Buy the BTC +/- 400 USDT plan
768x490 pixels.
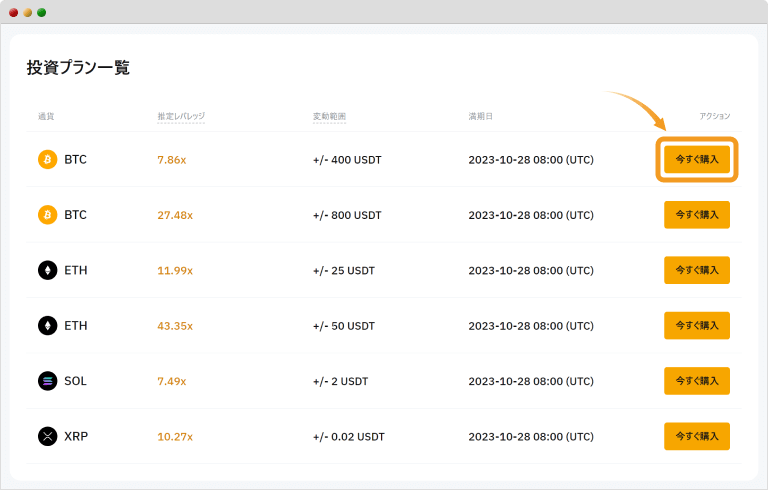point(696,159)
